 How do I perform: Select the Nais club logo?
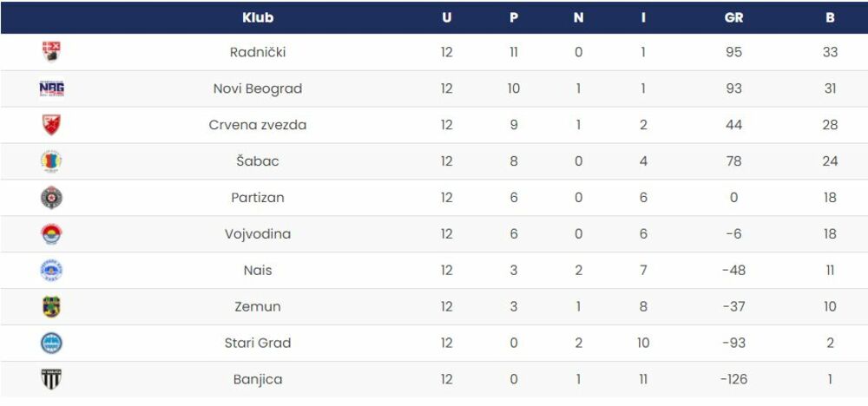(x=52, y=271)
